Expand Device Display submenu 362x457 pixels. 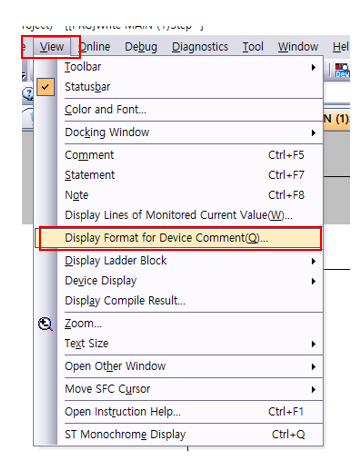pos(179,281)
